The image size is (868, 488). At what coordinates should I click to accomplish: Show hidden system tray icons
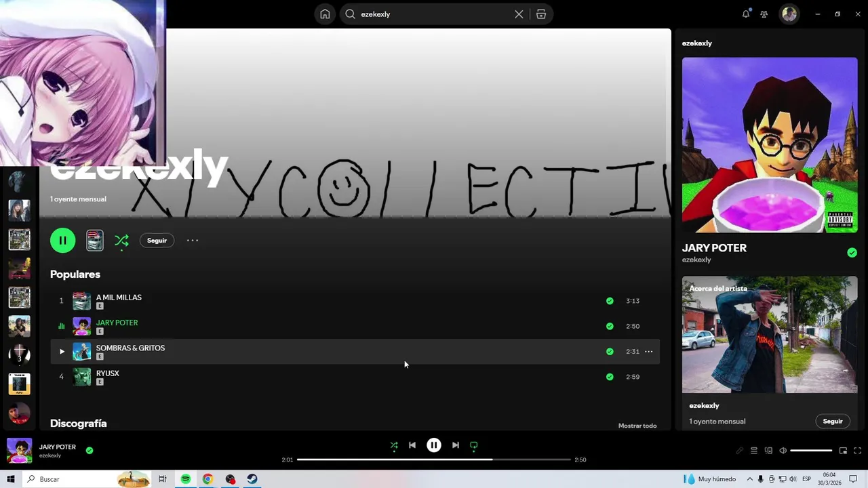pos(750,479)
